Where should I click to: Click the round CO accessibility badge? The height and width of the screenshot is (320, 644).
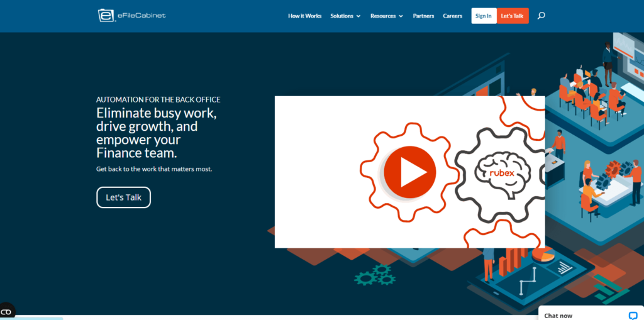coord(6,311)
